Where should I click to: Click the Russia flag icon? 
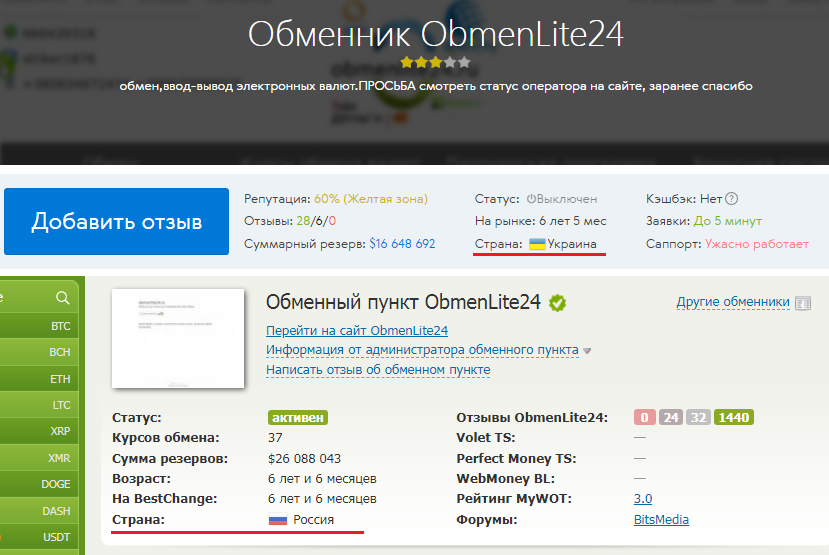point(277,520)
